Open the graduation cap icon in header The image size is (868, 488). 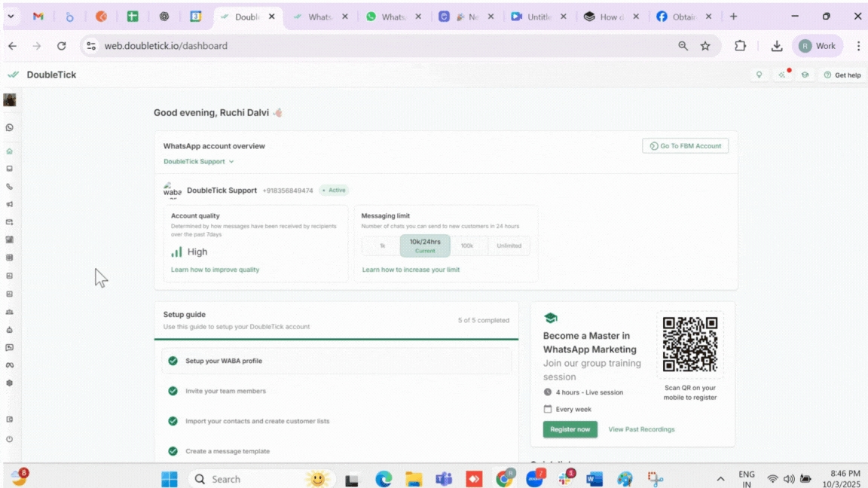point(805,75)
